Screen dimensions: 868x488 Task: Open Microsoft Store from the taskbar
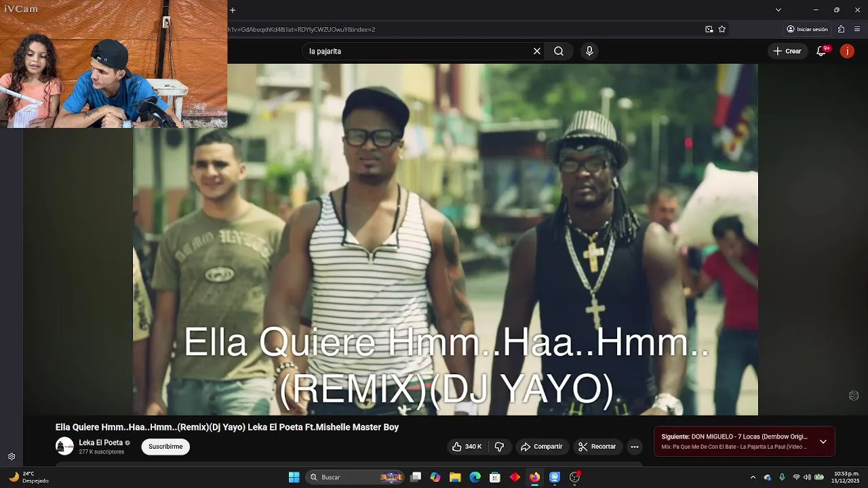(495, 477)
